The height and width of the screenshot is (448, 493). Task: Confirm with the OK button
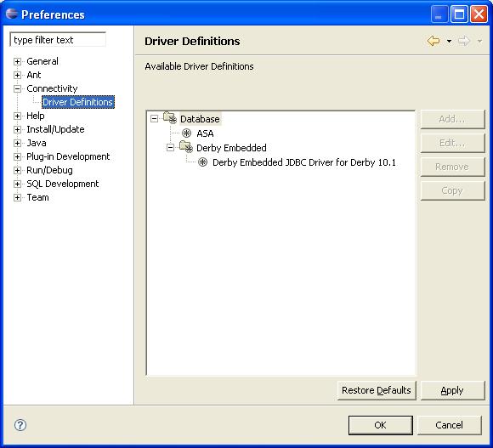coord(381,425)
